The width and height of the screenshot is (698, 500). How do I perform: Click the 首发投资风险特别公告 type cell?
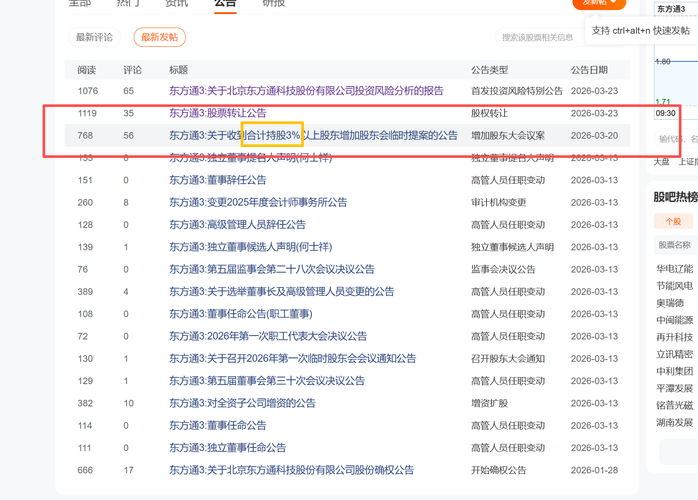(517, 91)
